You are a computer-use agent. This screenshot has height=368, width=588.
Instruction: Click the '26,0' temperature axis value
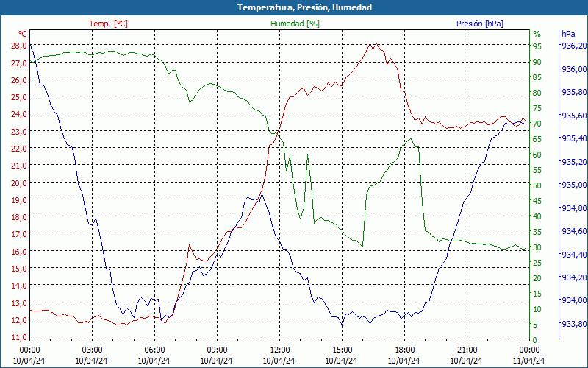[19, 80]
